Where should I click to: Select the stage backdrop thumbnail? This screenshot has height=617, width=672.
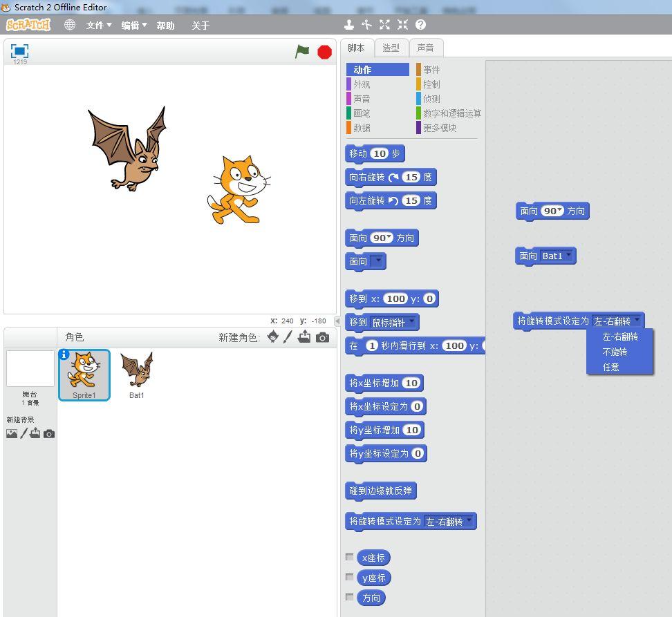point(30,369)
